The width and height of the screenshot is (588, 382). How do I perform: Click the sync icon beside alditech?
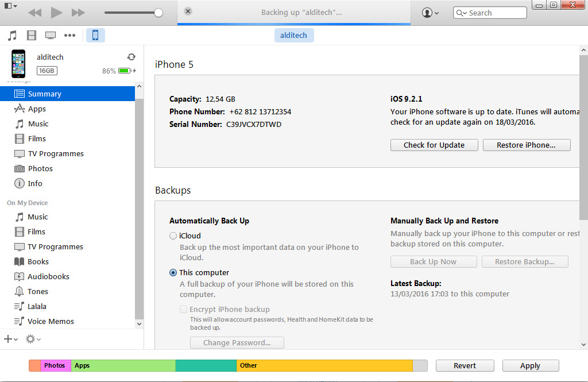coord(131,57)
